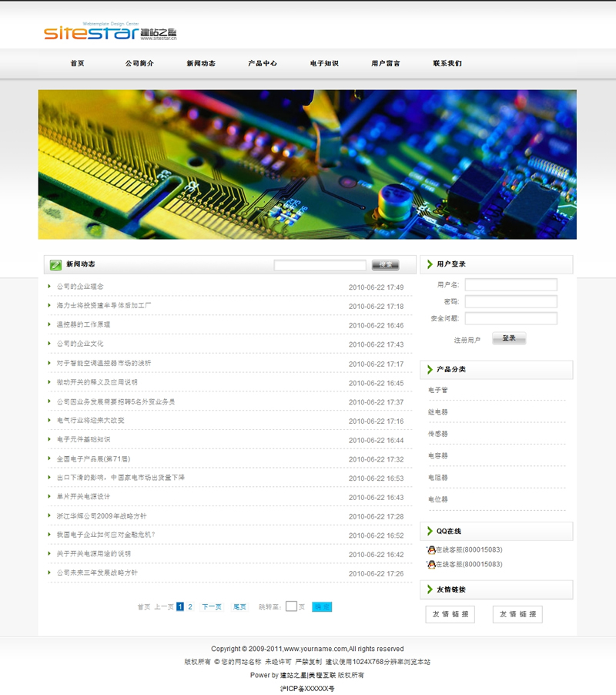Select the 电子管 product category
The width and height of the screenshot is (616, 695).
[x=438, y=391]
